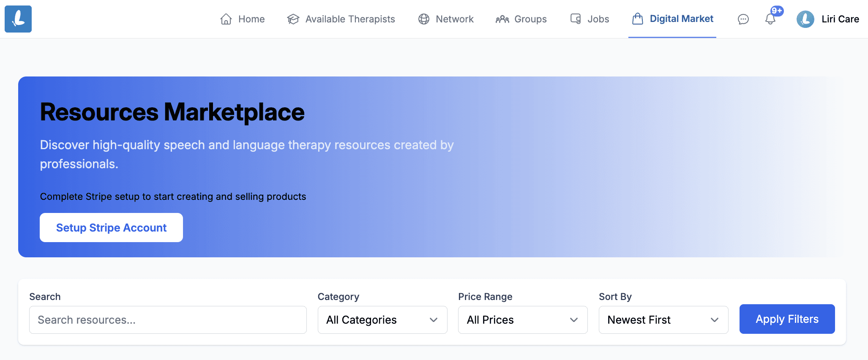Click the Liri Care profile avatar

coord(805,19)
